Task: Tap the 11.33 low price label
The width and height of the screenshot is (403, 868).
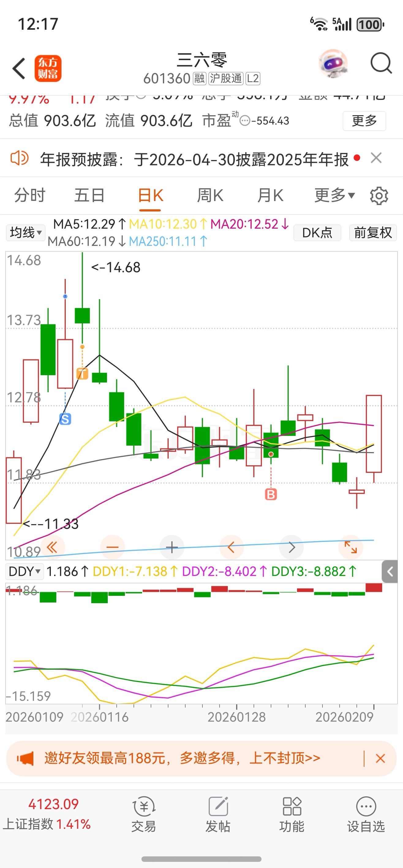Action: tap(51, 524)
